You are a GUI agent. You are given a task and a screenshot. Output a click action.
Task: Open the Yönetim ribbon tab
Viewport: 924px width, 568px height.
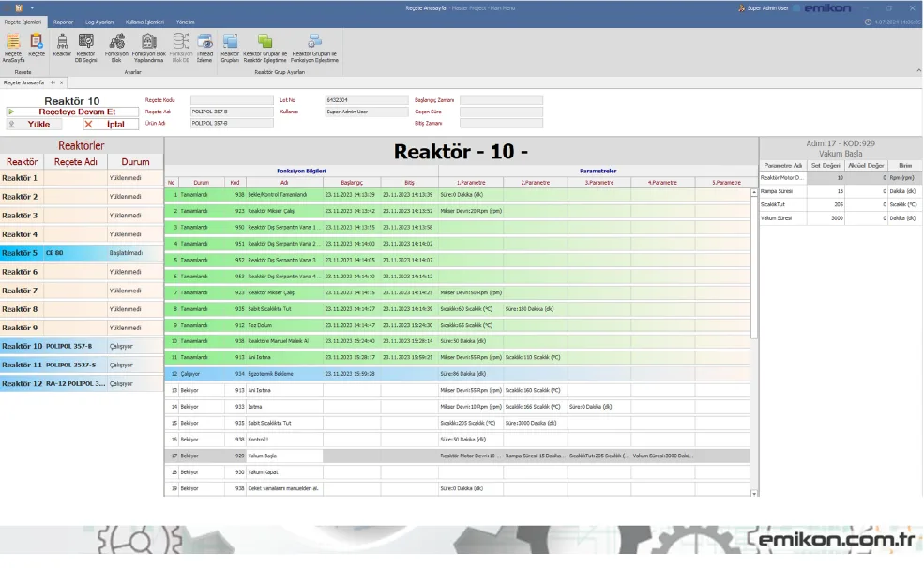(x=185, y=22)
